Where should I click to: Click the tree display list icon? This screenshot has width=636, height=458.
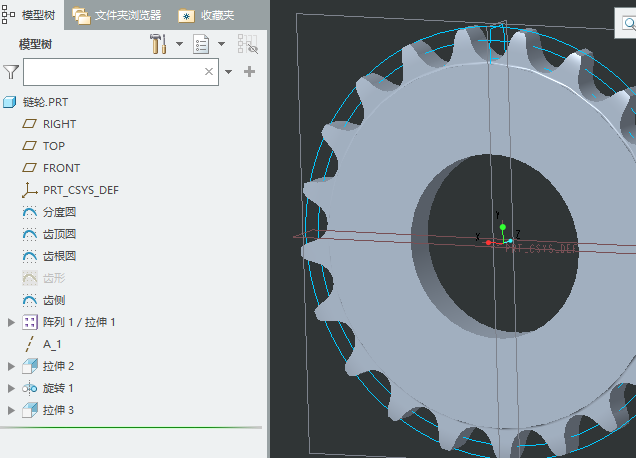tap(201, 44)
